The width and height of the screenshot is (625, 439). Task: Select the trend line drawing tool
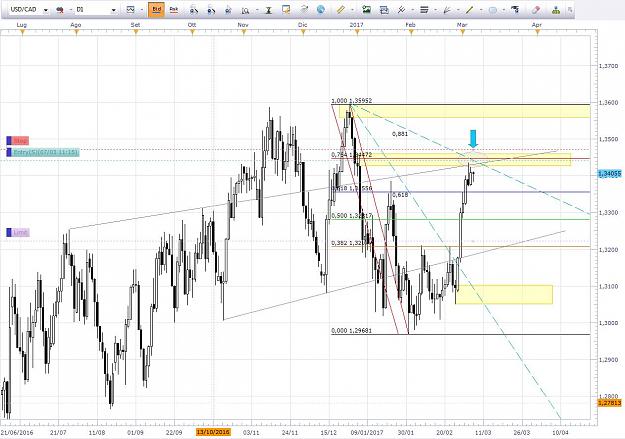[x=470, y=10]
